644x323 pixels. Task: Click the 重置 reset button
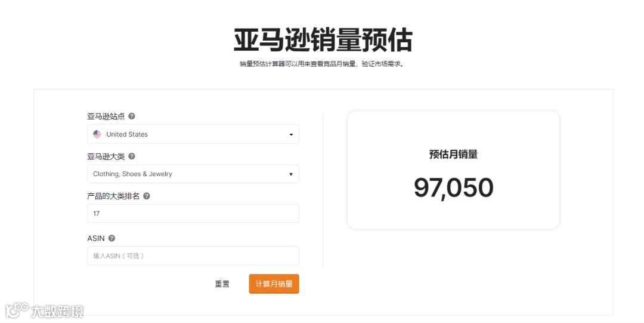coord(222,284)
